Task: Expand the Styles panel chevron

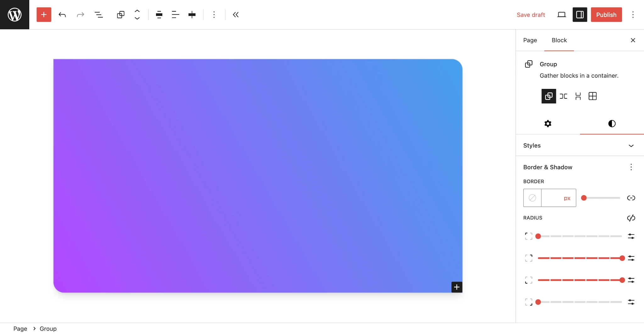Action: (631, 145)
